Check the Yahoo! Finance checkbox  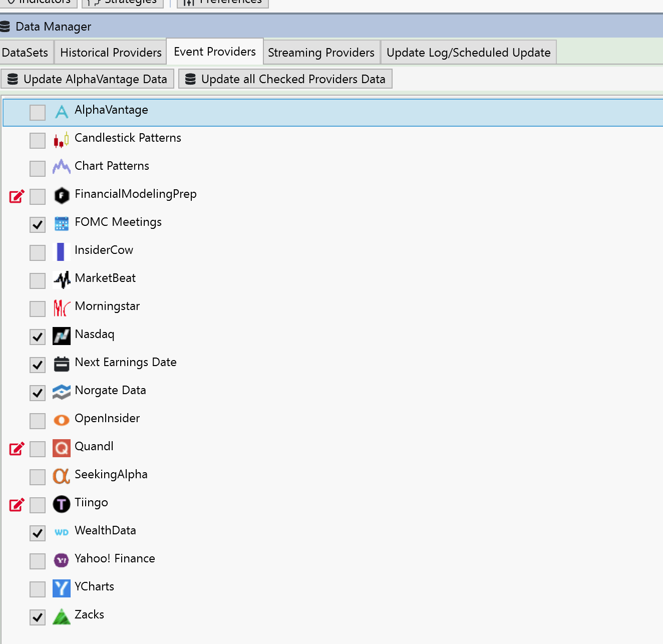pos(38,561)
